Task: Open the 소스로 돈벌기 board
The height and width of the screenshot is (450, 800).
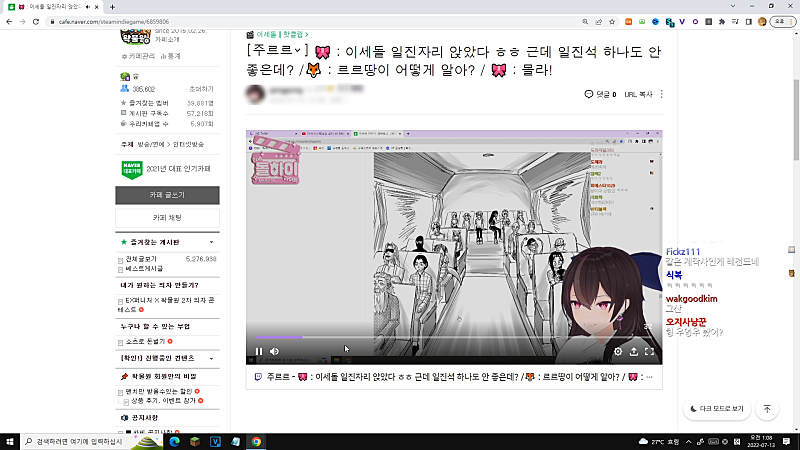Action: tap(145, 341)
